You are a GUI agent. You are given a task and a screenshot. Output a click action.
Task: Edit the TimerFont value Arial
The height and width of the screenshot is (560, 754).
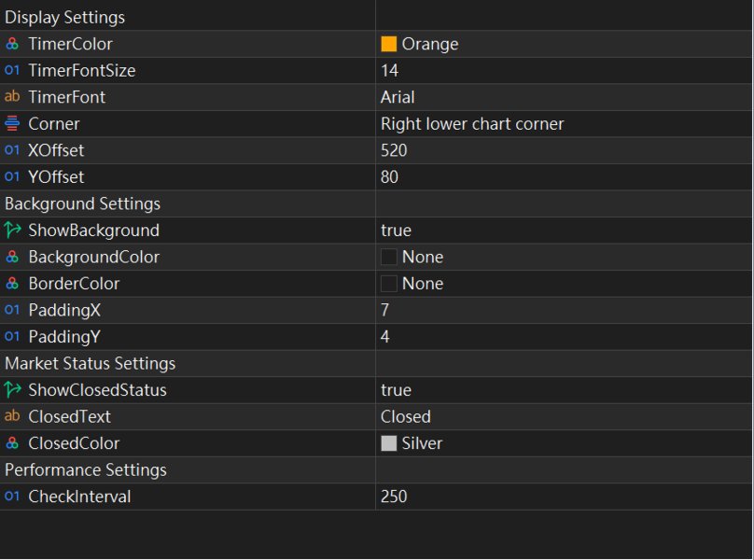click(x=563, y=97)
